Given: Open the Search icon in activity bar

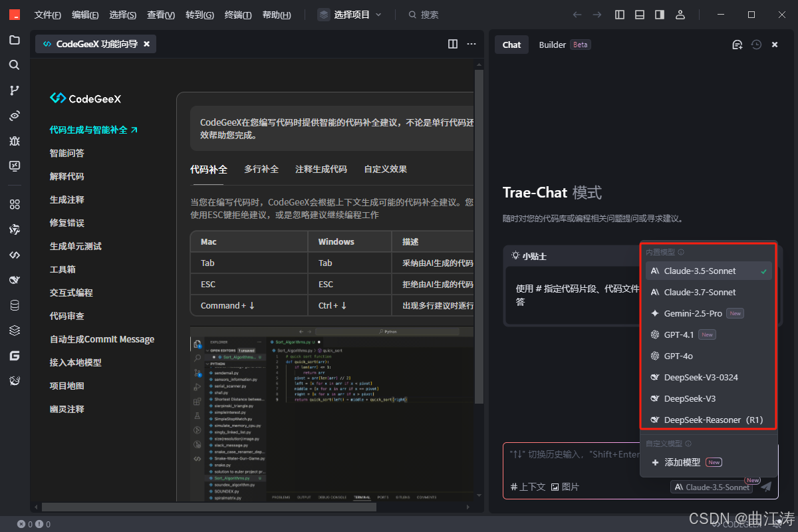Looking at the screenshot, I should [15, 65].
